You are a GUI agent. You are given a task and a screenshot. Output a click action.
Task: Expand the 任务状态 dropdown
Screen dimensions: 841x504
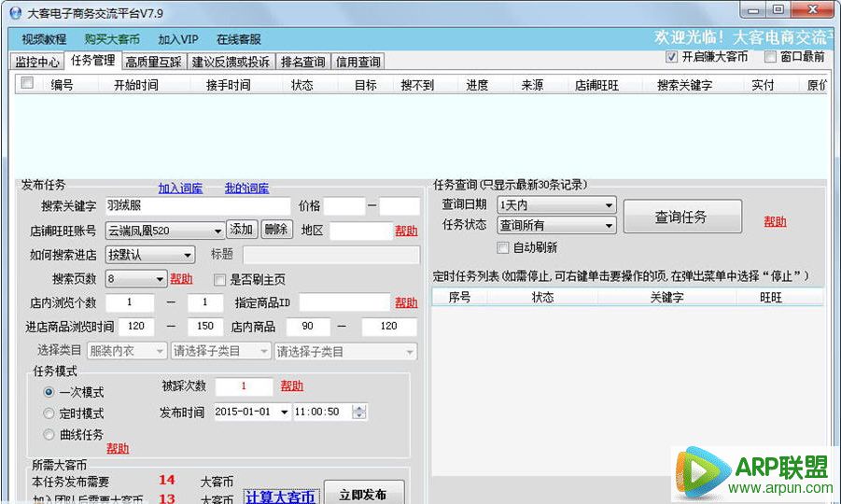pos(609,225)
